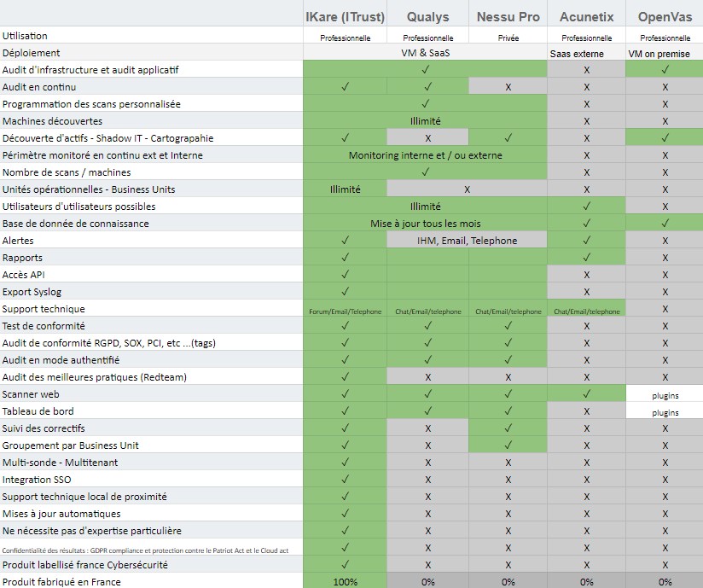Click 'Nombre de scans / machines' label

click(67, 172)
